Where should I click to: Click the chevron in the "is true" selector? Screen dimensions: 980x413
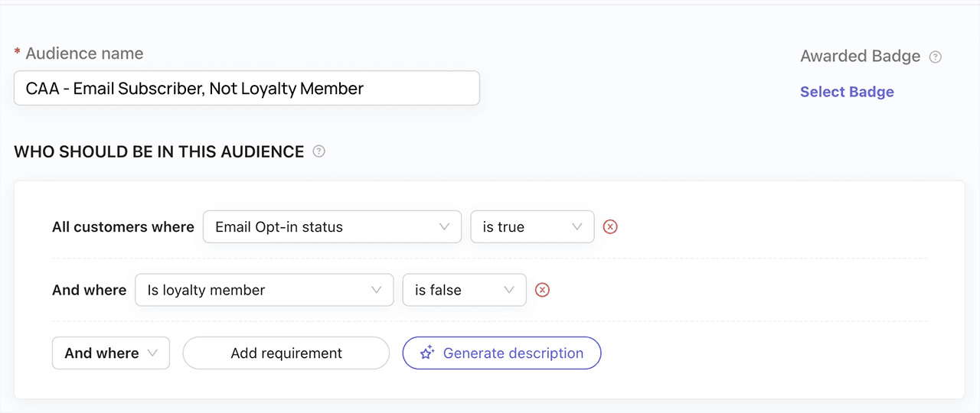pos(577,227)
